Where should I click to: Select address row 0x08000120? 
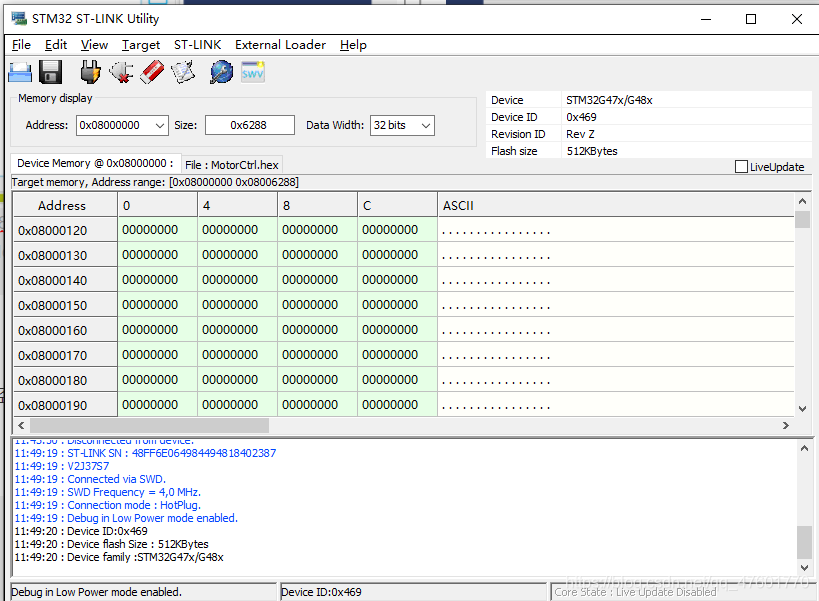[65, 230]
